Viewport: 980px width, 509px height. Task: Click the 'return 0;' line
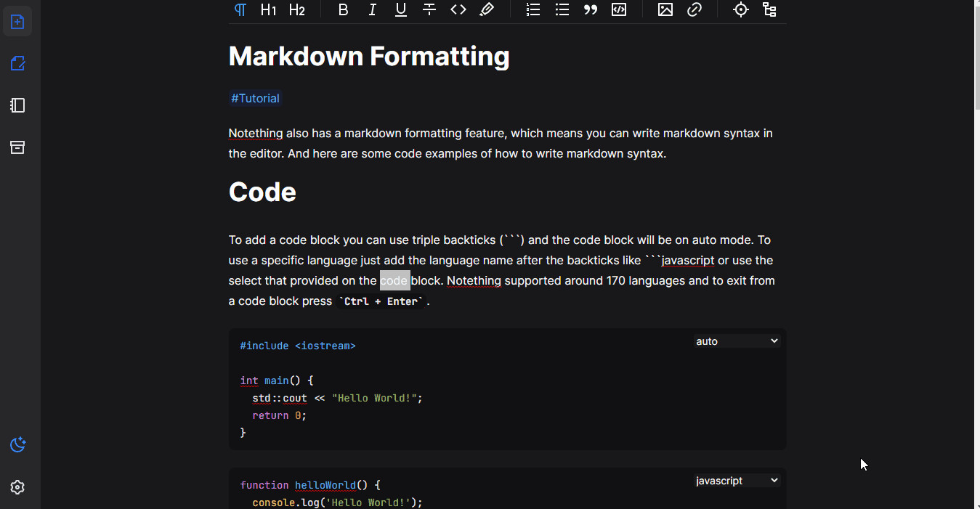coord(280,415)
